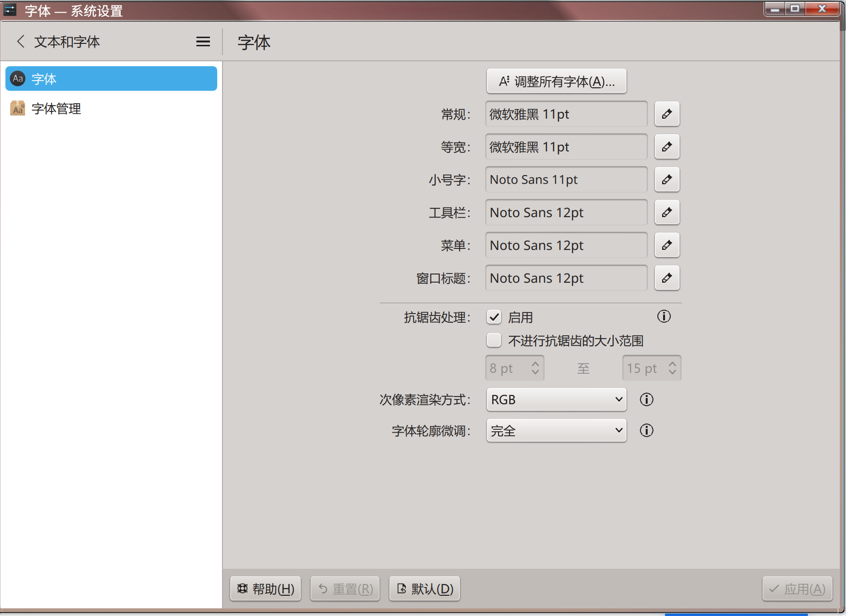Click the 等宽 field 微软雅黑 11pt
Viewport: 846px width, 616px height.
(567, 147)
